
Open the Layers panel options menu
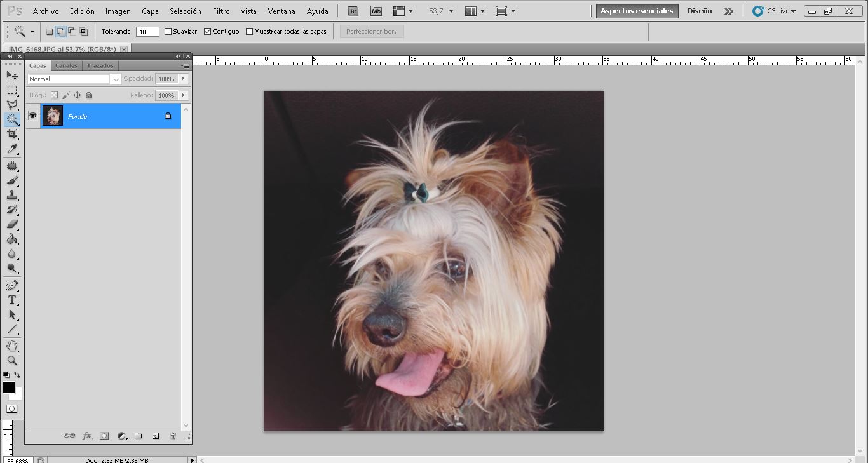[186, 65]
